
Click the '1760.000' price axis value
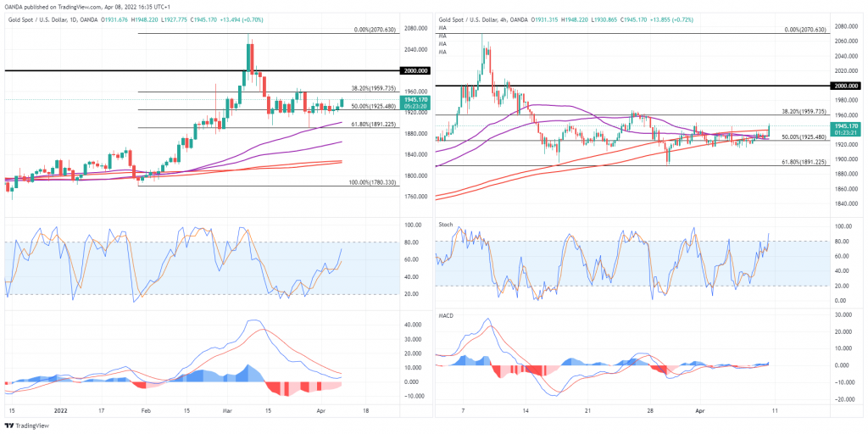tap(414, 197)
